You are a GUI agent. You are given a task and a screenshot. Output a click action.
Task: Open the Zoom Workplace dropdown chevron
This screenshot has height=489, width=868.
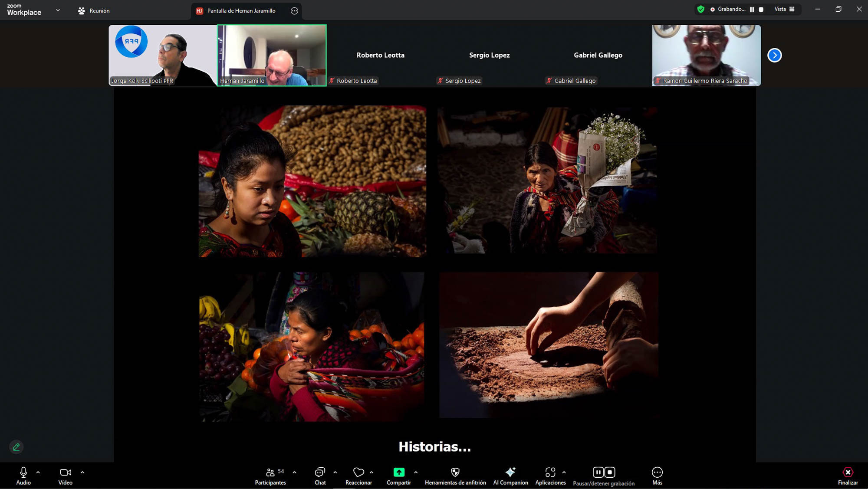58,10
